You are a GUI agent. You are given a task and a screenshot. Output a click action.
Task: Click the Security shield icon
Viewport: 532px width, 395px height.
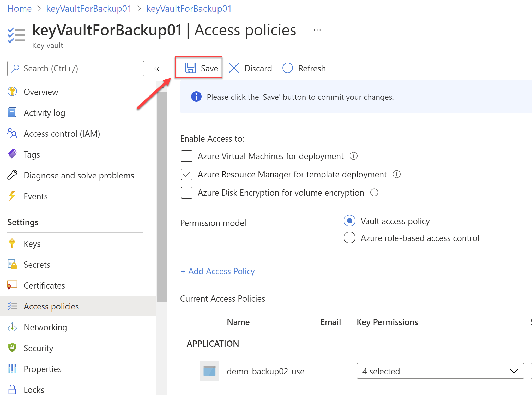click(x=12, y=348)
